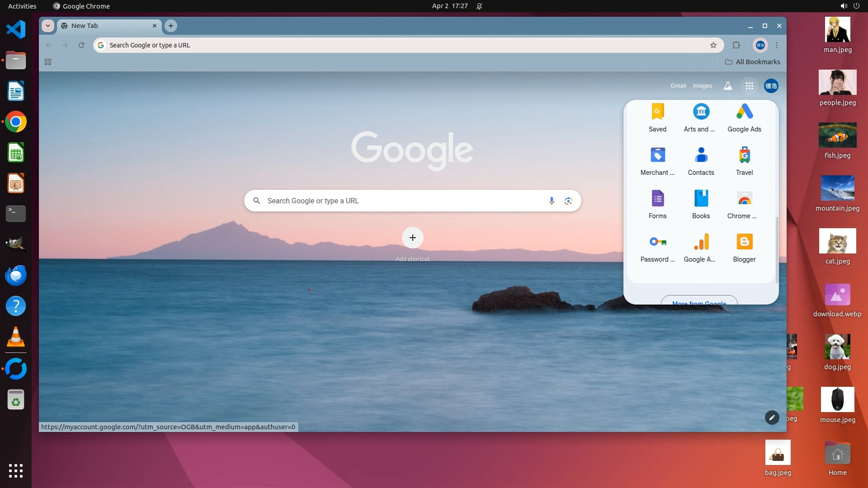The width and height of the screenshot is (868, 488).
Task: Bookmark this tab with star icon
Action: point(713,45)
